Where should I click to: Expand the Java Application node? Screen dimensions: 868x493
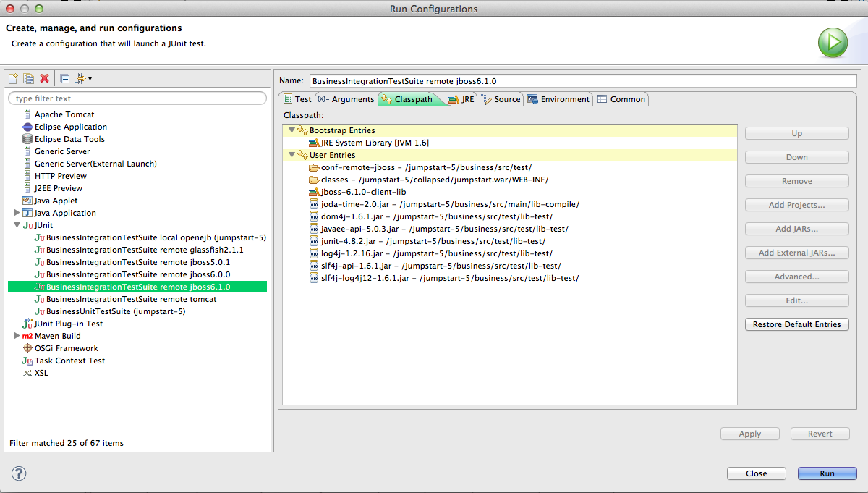click(x=17, y=213)
